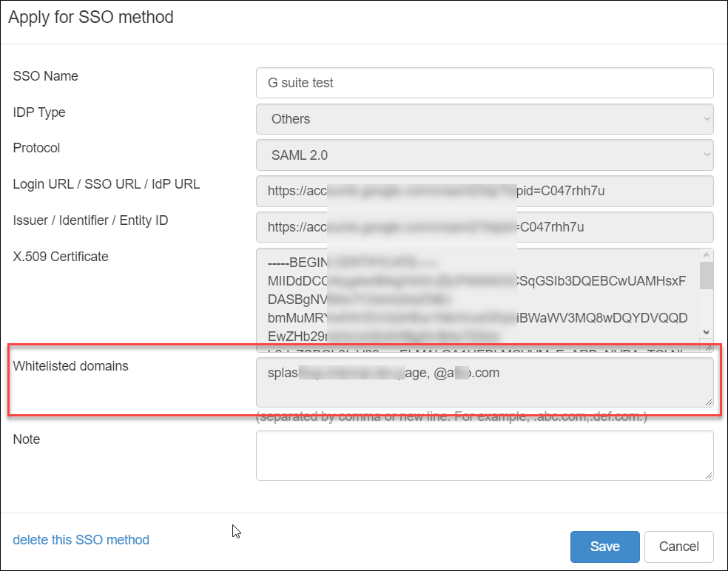
Task: Click the IDP Type dropdown arrow showing Others
Action: 705,119
